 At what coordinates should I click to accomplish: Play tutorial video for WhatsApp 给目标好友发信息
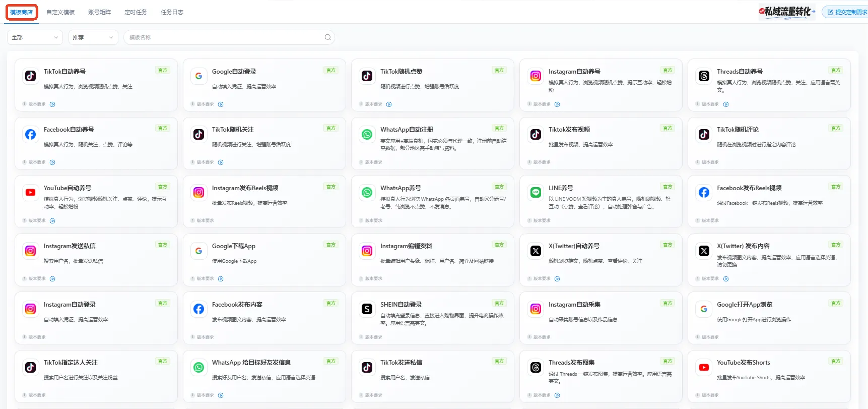pyautogui.click(x=221, y=395)
